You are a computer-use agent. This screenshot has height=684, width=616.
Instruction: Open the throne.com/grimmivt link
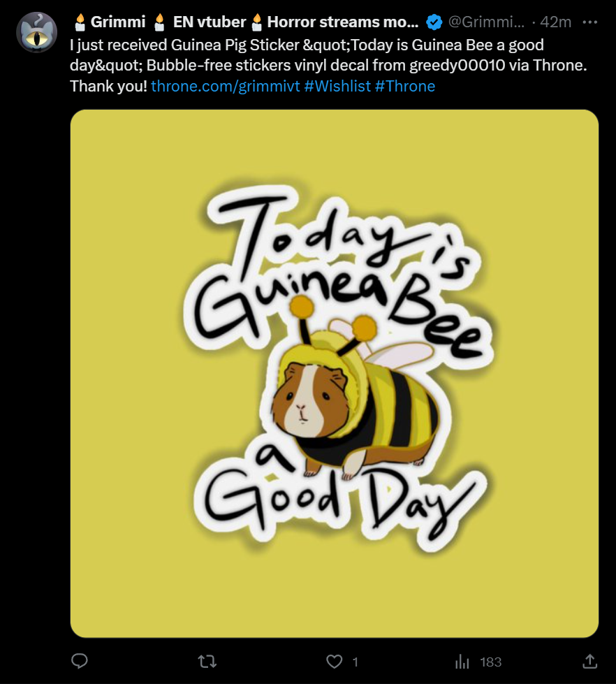tap(226, 86)
